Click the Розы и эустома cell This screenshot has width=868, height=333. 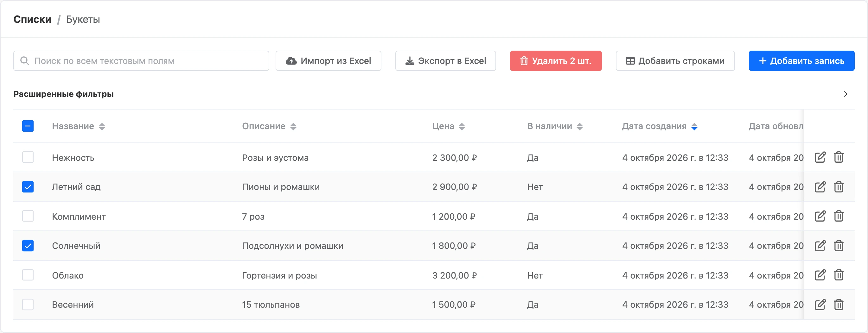click(275, 158)
